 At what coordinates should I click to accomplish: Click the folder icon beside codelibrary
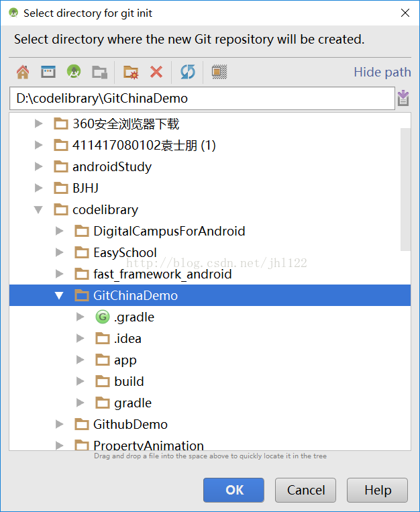click(x=61, y=209)
